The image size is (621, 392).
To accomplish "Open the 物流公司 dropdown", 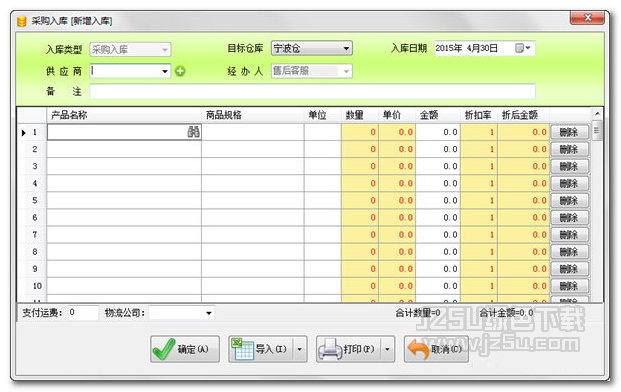I will point(208,313).
